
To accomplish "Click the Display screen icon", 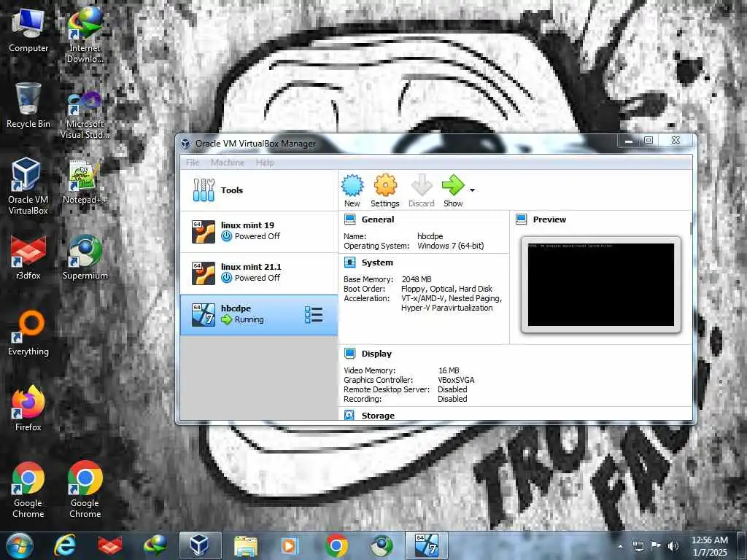I will 350,354.
